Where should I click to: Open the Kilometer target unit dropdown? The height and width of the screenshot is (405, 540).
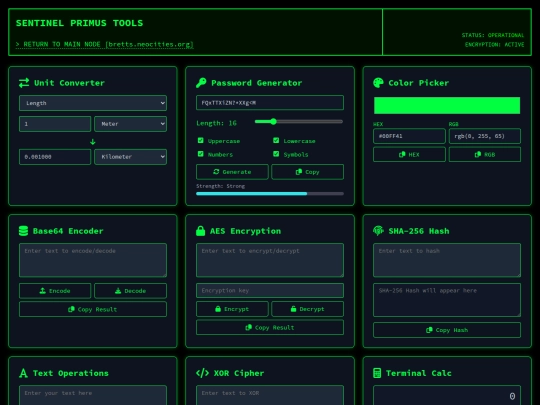pos(131,157)
